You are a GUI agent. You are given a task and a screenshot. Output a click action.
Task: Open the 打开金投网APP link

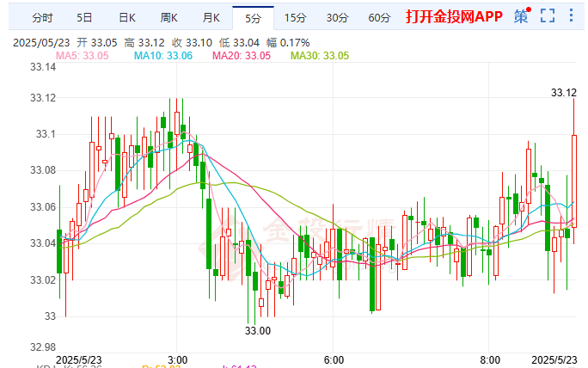(454, 17)
